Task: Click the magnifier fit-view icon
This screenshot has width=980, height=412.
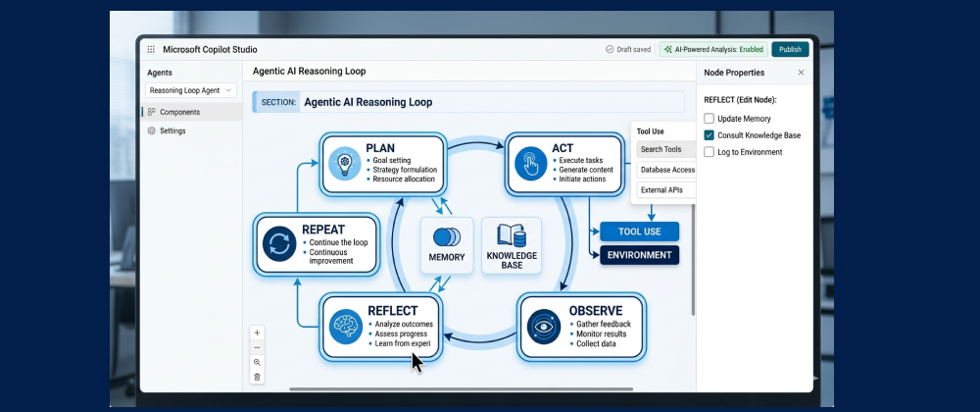Action: click(x=257, y=363)
